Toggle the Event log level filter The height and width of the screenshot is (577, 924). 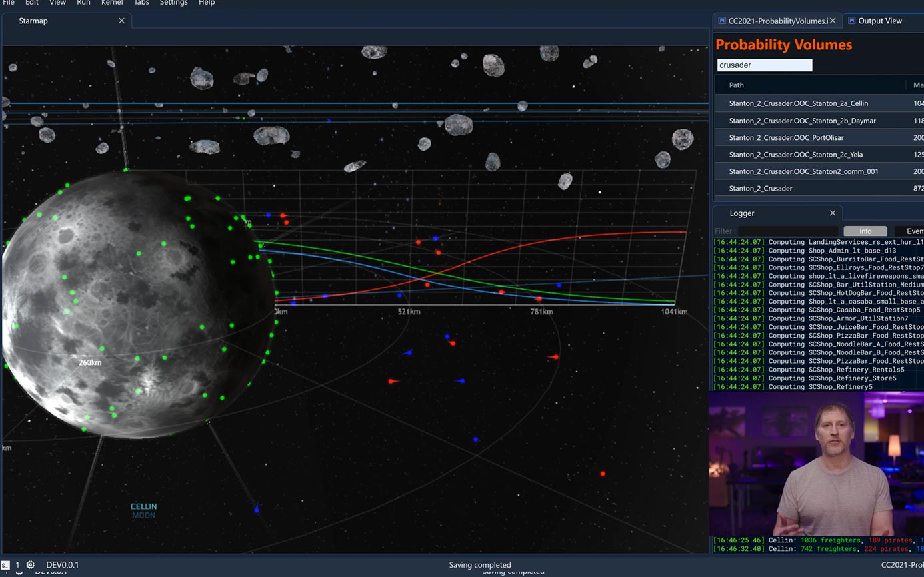coord(909,231)
